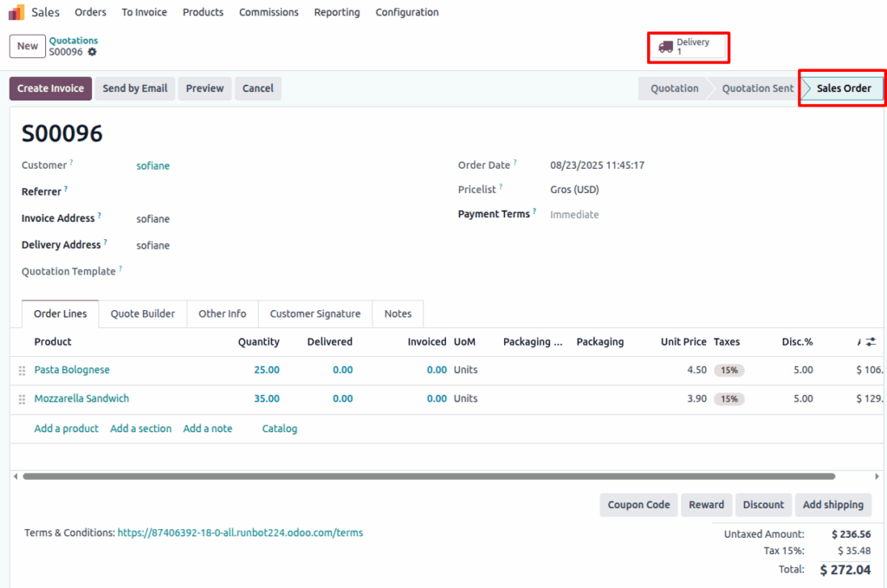Click the Discount button
Screen dimensions: 887x588
763,505
